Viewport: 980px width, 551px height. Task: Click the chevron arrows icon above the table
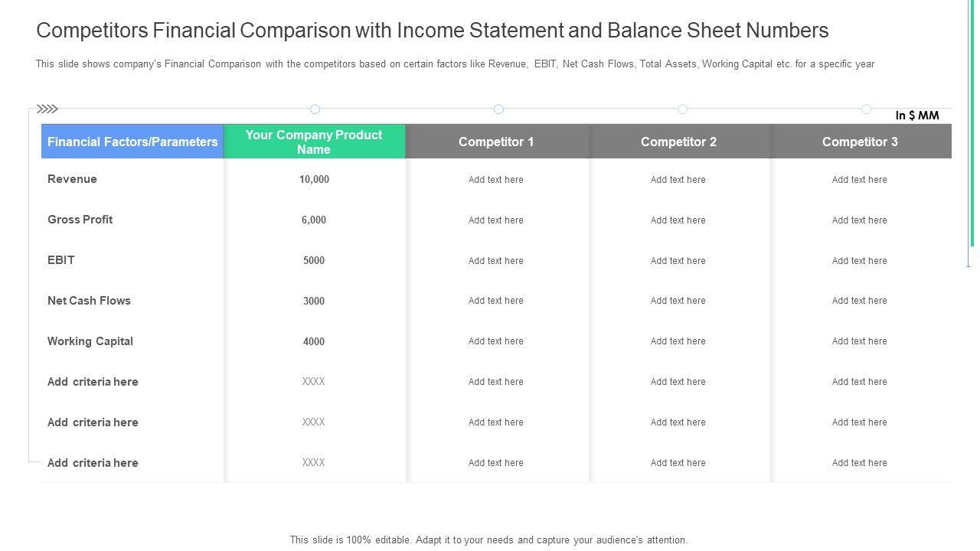47,109
